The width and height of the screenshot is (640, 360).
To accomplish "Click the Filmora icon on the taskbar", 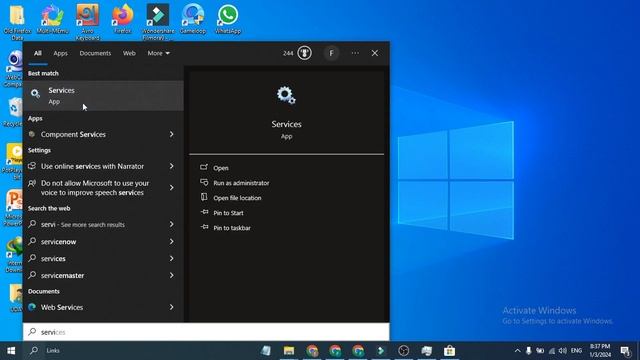I will [381, 351].
